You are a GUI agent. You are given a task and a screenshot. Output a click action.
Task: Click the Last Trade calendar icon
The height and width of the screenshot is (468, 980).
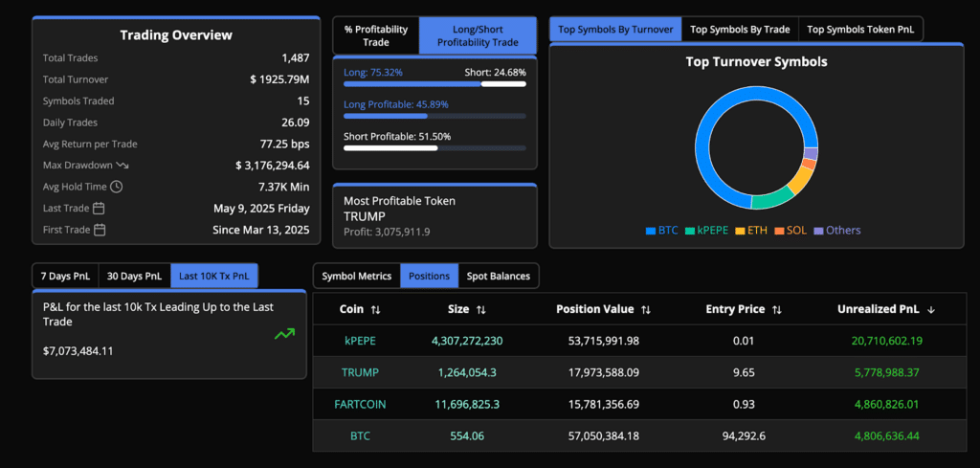(x=99, y=208)
